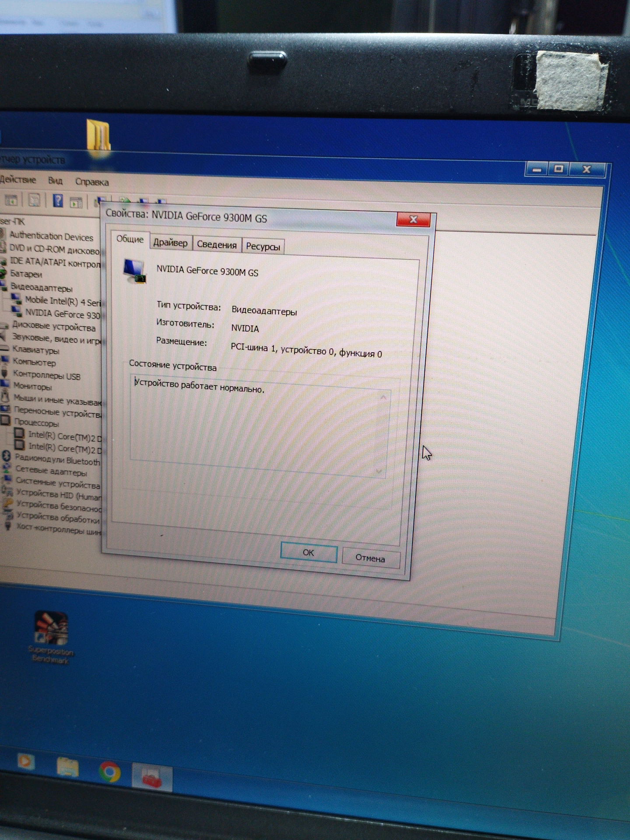The height and width of the screenshot is (840, 630).
Task: Click the Видеоадаптеры device type value
Action: (x=264, y=311)
